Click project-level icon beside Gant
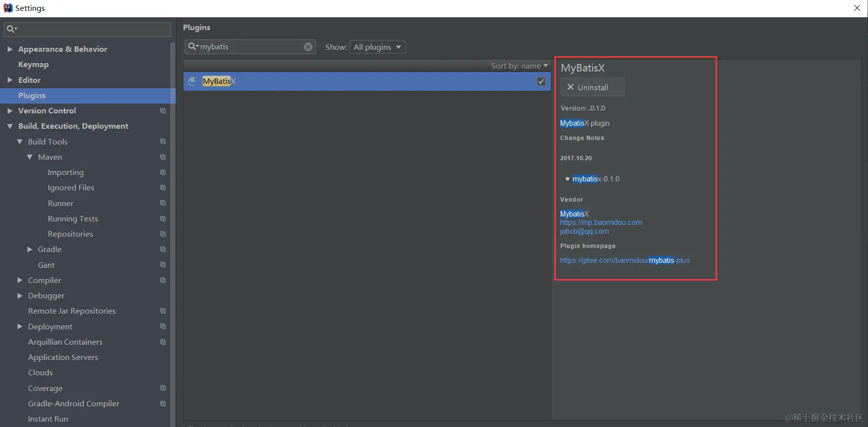Screen dimensions: 868x427 (163, 265)
